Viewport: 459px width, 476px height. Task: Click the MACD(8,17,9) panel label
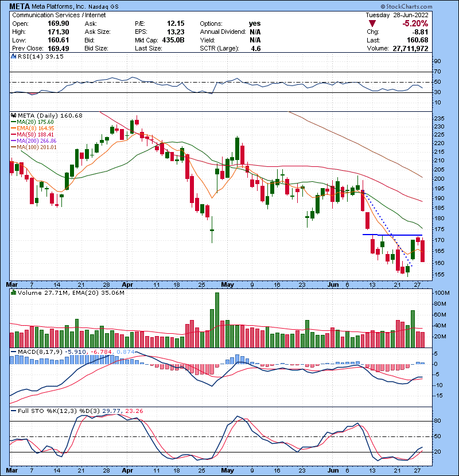(x=40, y=352)
